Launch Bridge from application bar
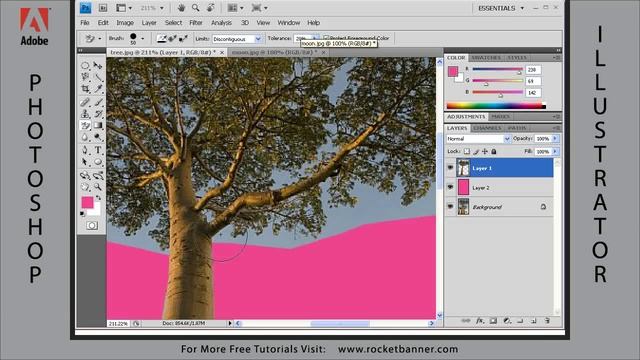This screenshot has width=640, height=360. point(103,8)
